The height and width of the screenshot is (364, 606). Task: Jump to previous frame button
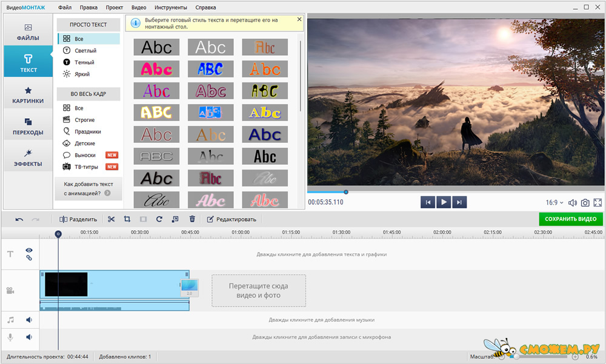coord(428,202)
